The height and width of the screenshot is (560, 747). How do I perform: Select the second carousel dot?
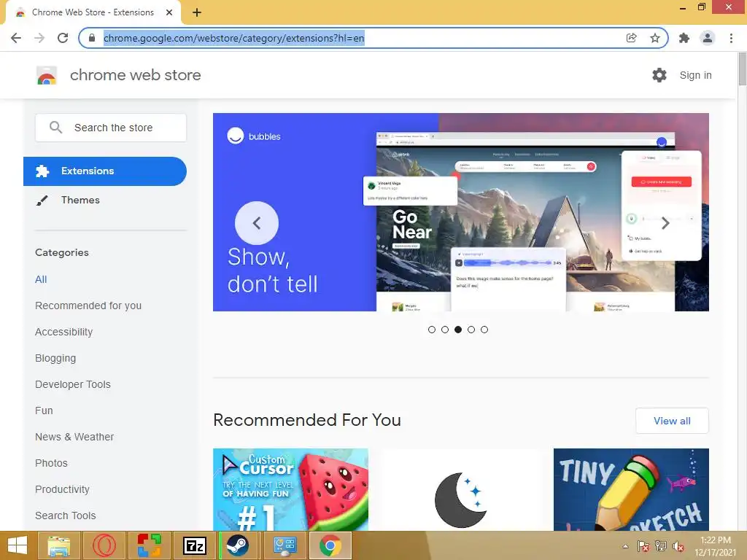[x=445, y=330]
